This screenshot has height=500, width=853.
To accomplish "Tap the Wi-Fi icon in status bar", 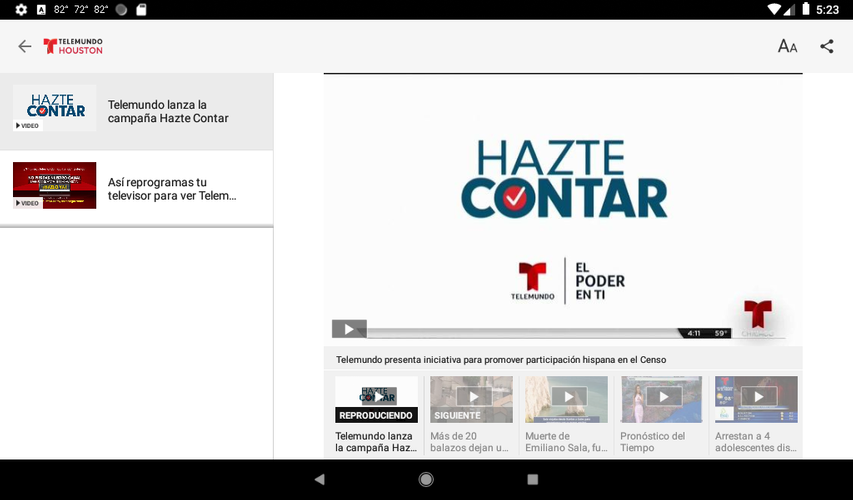I will [774, 9].
